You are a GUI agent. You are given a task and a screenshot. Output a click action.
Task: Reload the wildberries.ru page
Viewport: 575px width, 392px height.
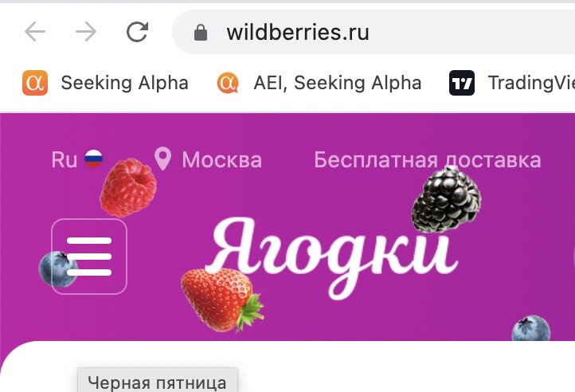138,32
